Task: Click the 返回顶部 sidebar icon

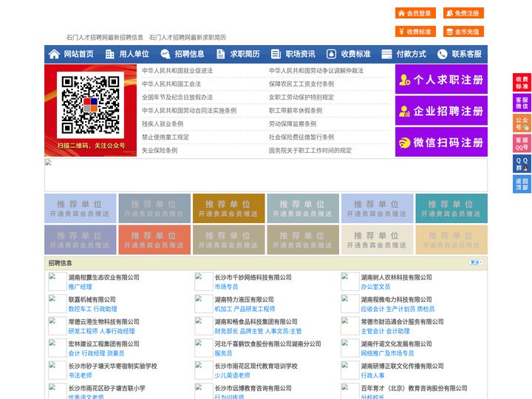Action: 522,184
